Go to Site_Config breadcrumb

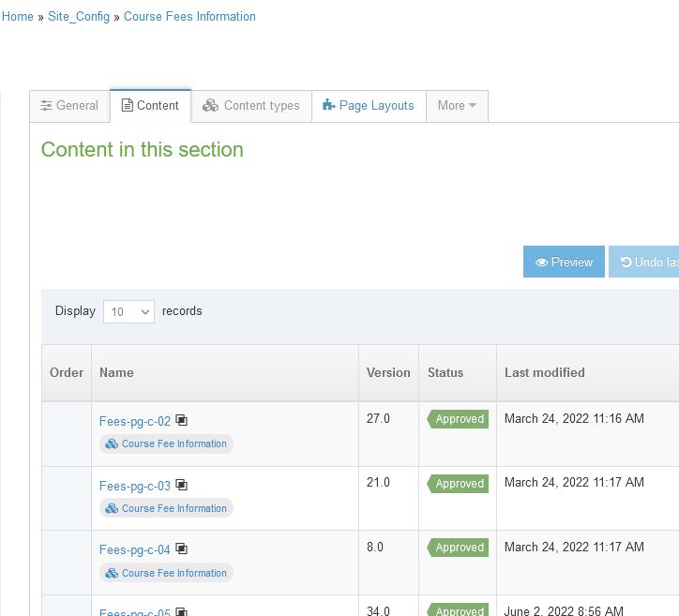tap(79, 17)
